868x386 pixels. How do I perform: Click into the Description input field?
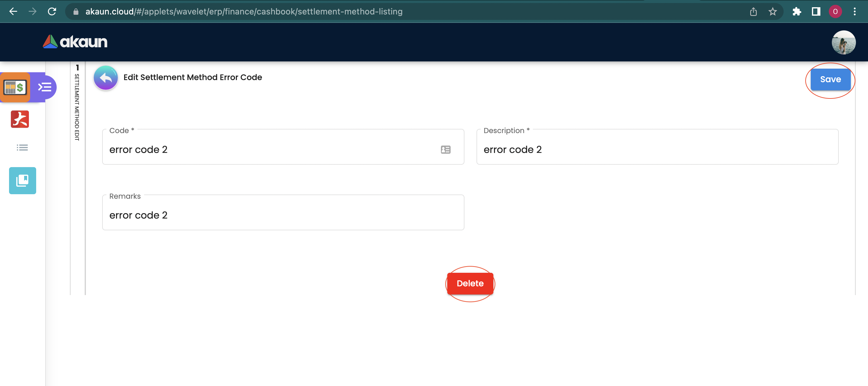657,149
